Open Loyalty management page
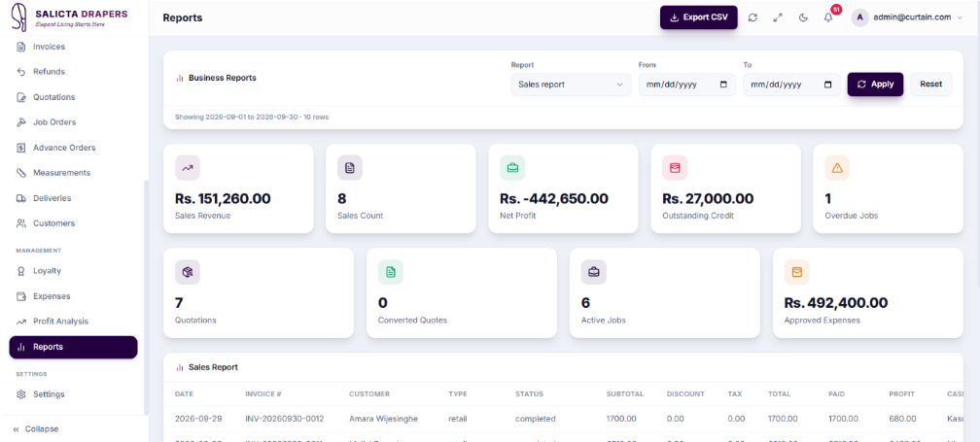 click(73, 271)
